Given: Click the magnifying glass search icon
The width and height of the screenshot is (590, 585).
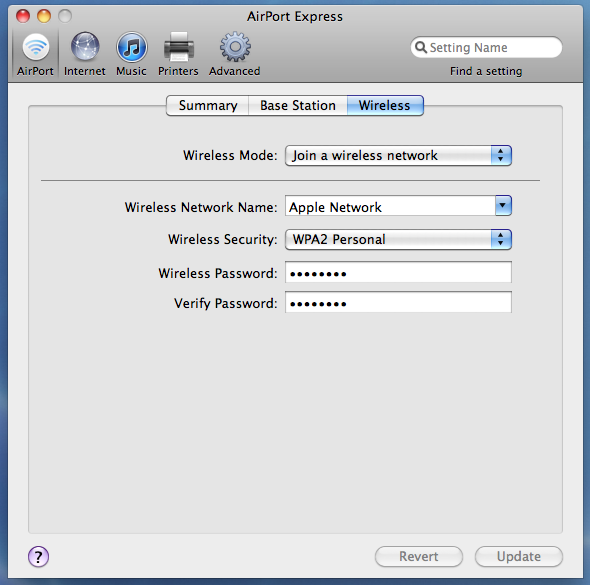Looking at the screenshot, I should pyautogui.click(x=421, y=47).
